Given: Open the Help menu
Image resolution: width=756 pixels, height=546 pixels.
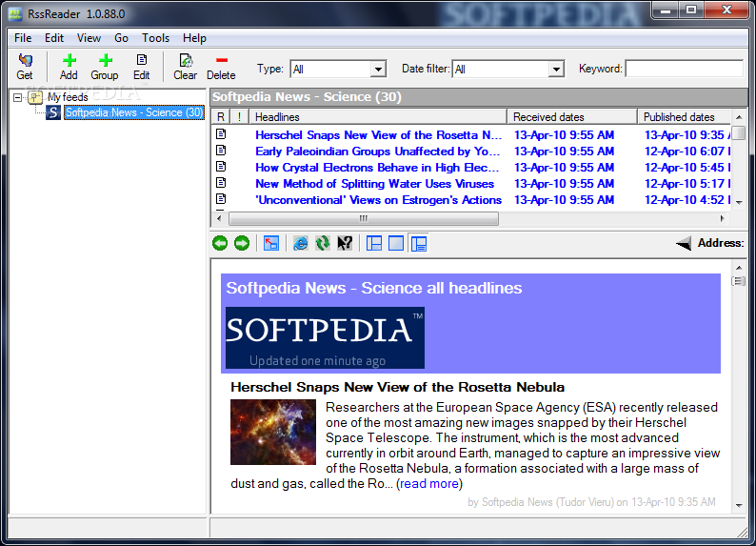Looking at the screenshot, I should (x=194, y=37).
